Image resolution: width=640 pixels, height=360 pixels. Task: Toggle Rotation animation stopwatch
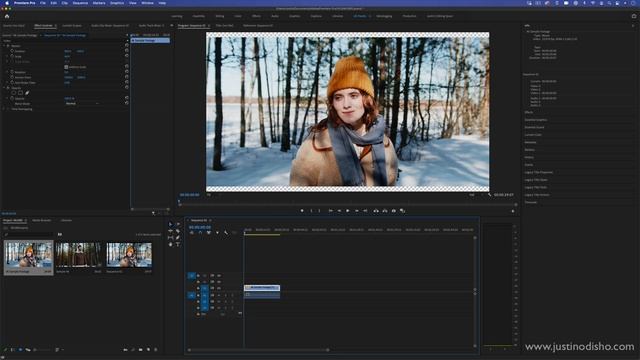click(12, 72)
